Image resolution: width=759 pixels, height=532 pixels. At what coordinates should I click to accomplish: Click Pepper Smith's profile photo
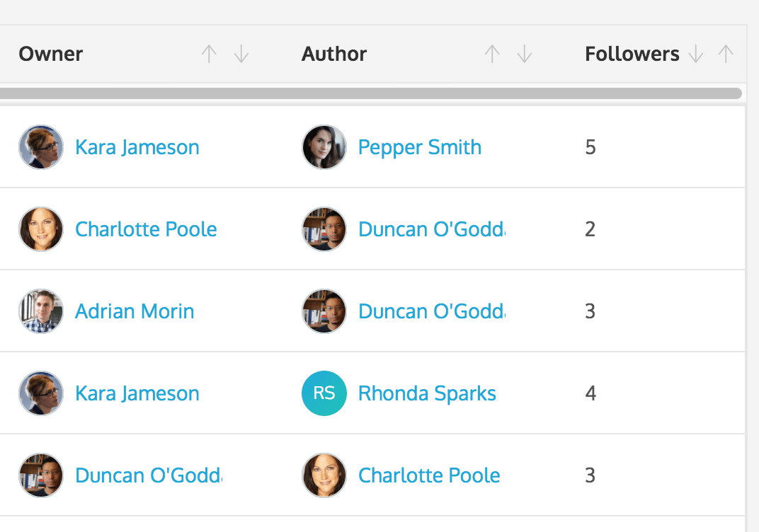point(324,147)
